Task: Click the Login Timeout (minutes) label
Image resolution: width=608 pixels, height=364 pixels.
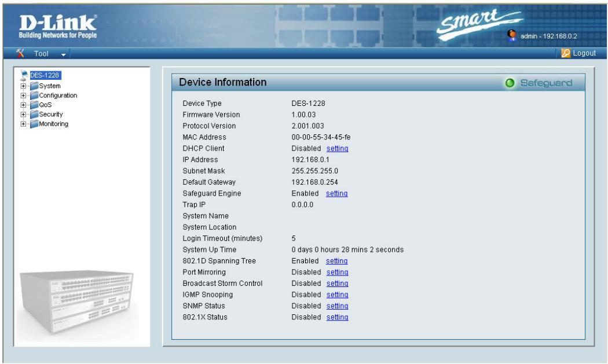Action: tap(222, 238)
